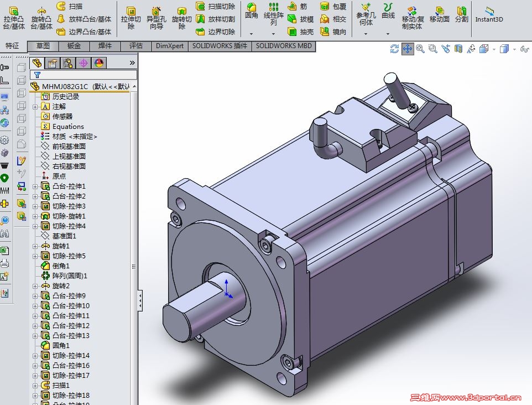
Task: Click the zoom to area icon
Action: 432,49
